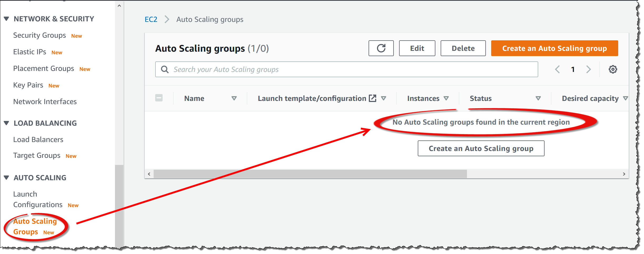
Task: Click orange Create an Auto Scaling group button
Action: (554, 48)
